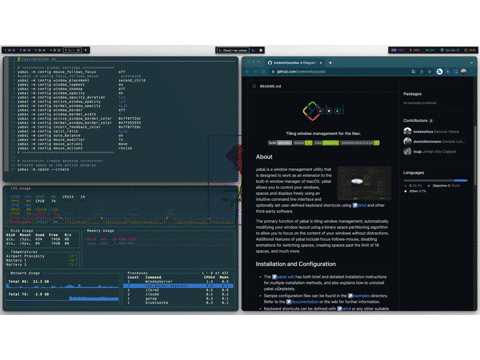
Task: Open the browser profile avatar
Action: [464, 71]
